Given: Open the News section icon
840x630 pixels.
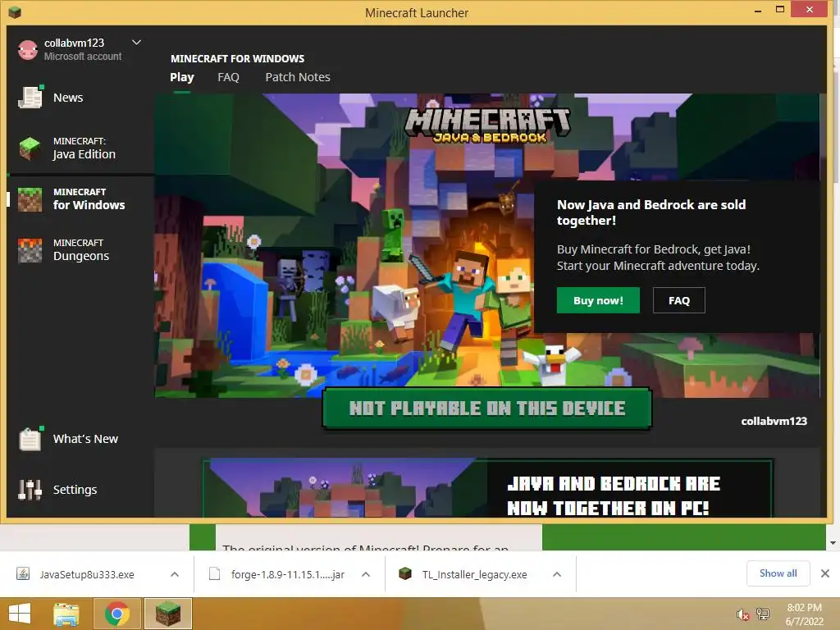Looking at the screenshot, I should pos(30,97).
